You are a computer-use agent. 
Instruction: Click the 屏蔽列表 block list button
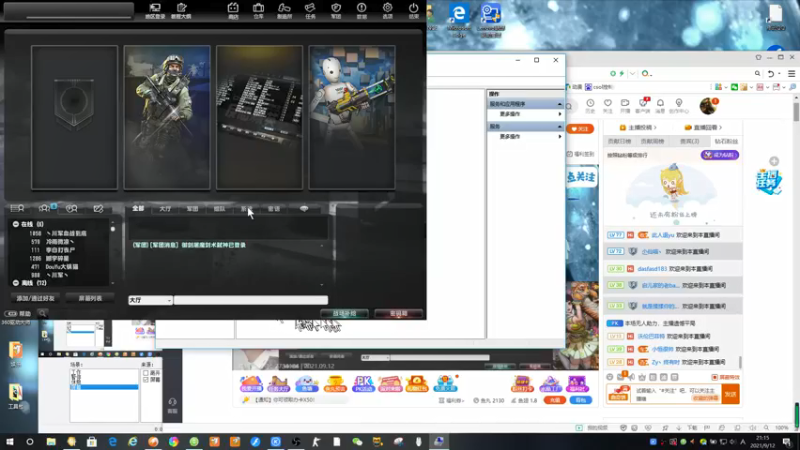click(90, 298)
